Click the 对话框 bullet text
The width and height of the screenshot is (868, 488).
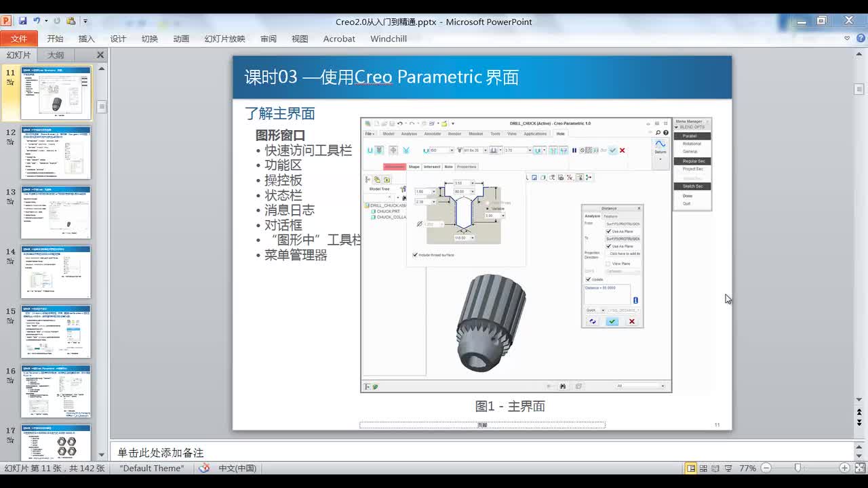283,225
